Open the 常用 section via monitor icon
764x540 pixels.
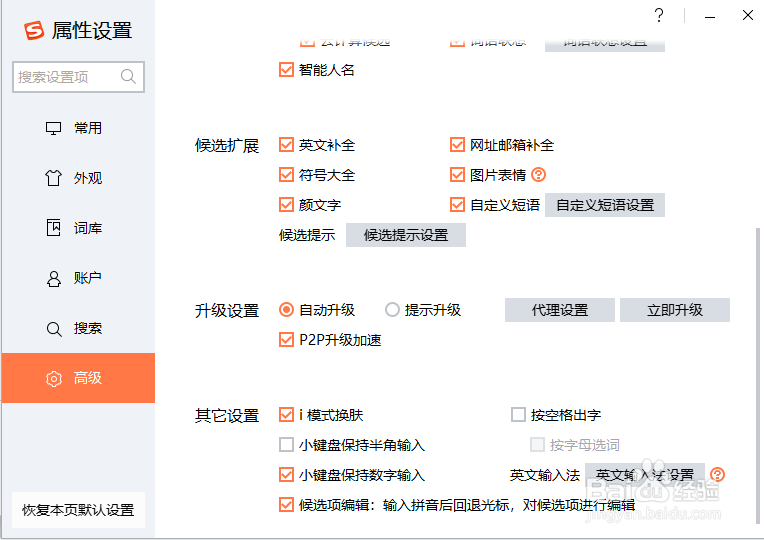pyautogui.click(x=54, y=128)
